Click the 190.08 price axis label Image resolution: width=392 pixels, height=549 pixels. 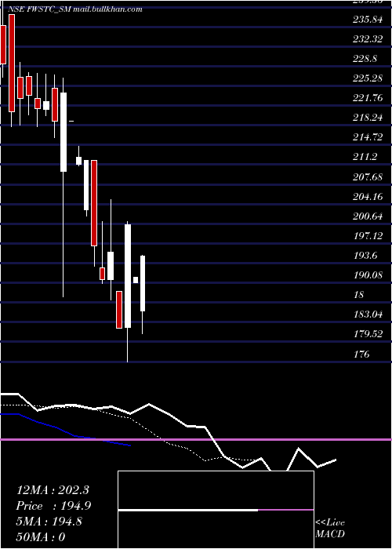pyautogui.click(x=368, y=275)
